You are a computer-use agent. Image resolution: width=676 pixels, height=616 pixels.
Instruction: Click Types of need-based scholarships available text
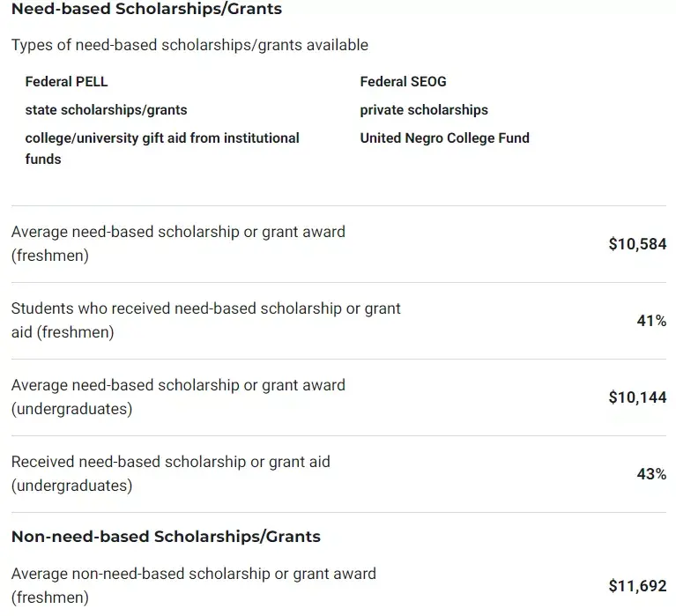click(189, 45)
